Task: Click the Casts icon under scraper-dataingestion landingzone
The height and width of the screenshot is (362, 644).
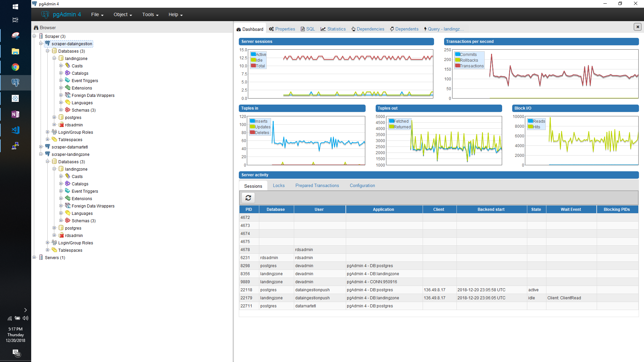Action: (68, 66)
